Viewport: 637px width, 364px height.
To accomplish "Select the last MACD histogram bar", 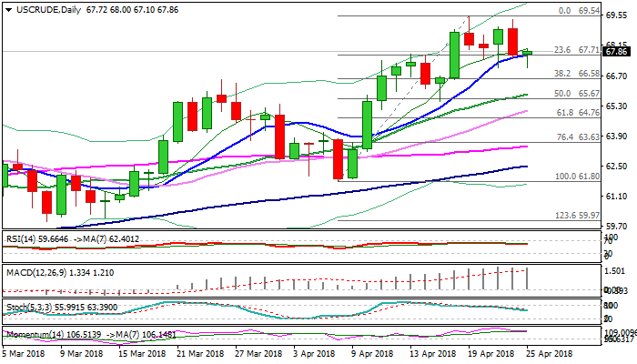I will [x=528, y=278].
